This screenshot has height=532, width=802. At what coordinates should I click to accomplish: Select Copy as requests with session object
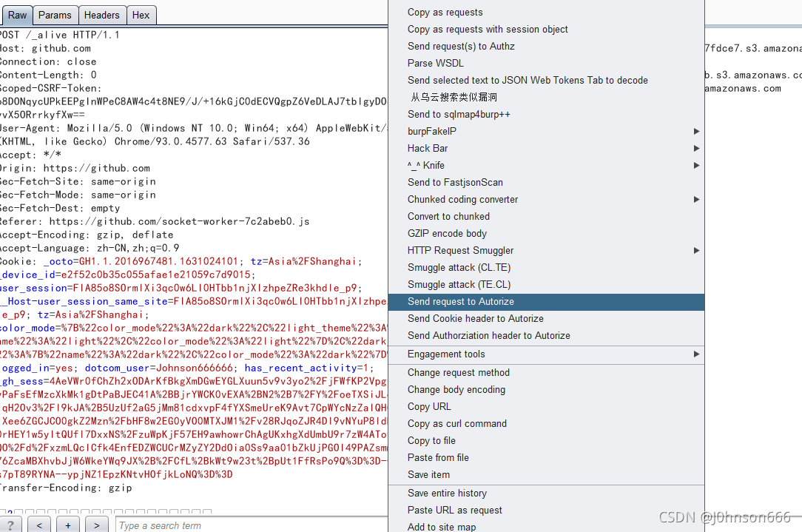[546, 29]
